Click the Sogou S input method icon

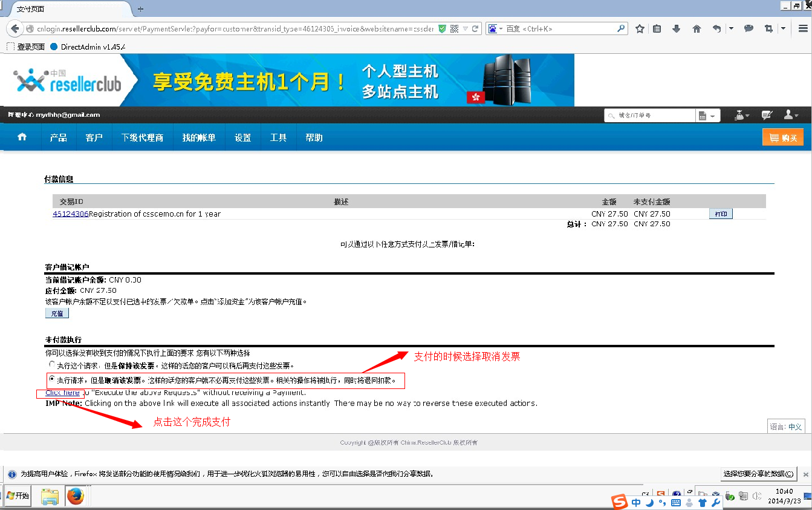(x=619, y=502)
